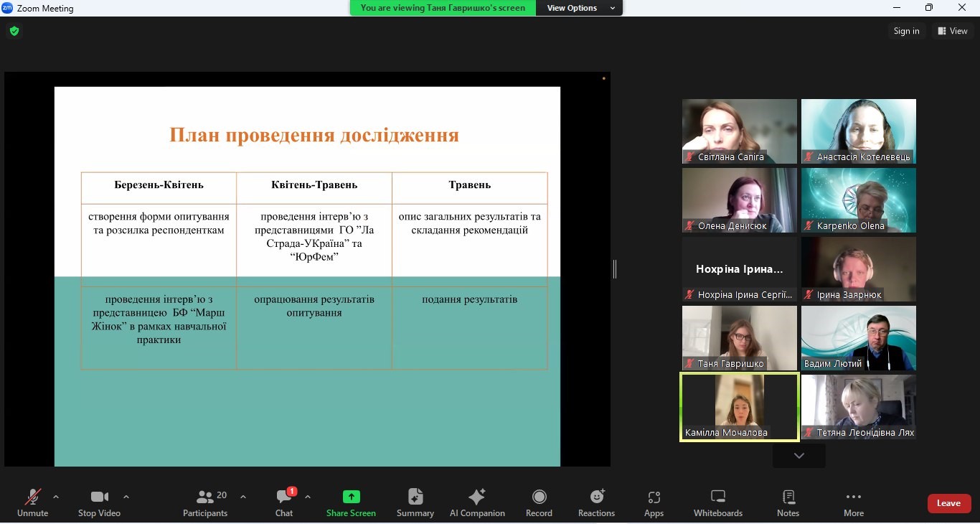The height and width of the screenshot is (524, 980).
Task: Switch layout using the View button
Action: point(953,31)
